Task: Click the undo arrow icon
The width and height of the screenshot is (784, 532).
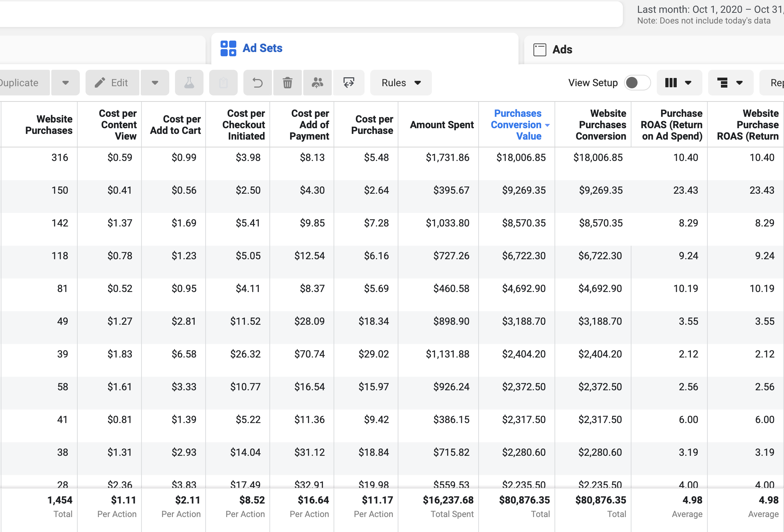Action: click(257, 83)
